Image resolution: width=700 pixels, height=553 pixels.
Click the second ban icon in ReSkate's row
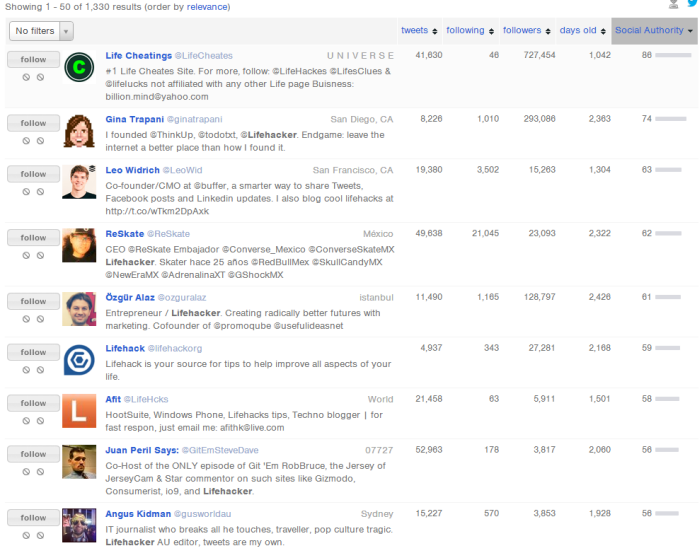(x=40, y=255)
